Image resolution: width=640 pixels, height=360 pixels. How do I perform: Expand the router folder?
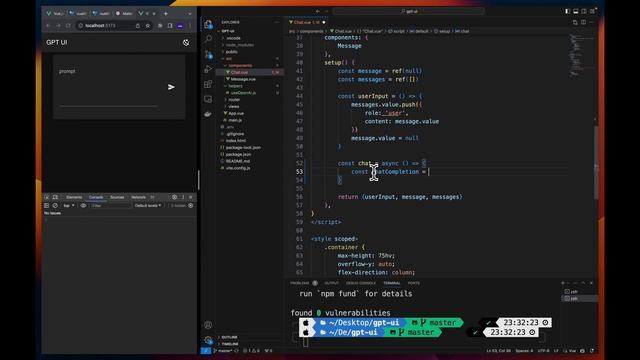coord(234,100)
